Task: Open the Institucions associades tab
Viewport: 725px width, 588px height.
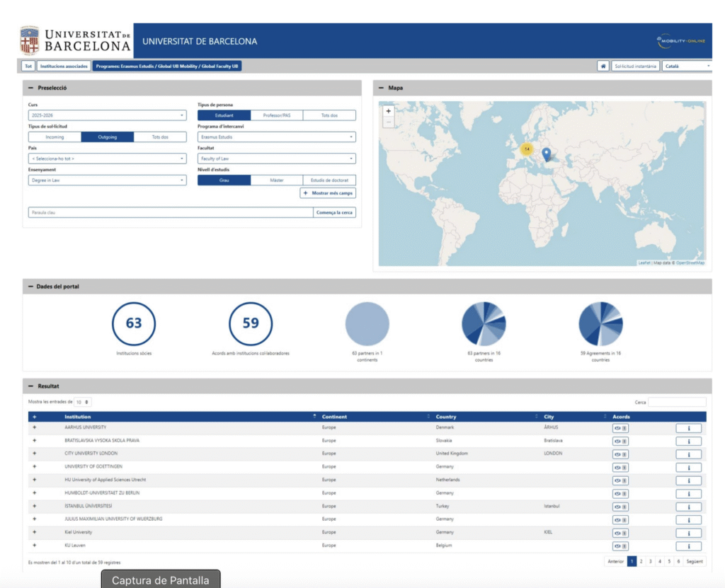Action: 64,66
